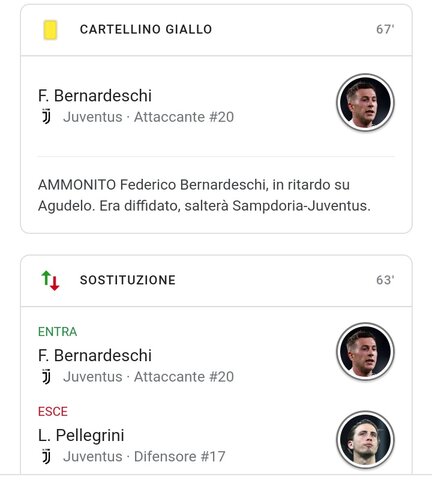432x480 pixels.
Task: Select the SOSTITUZIONE header
Action: 128,280
